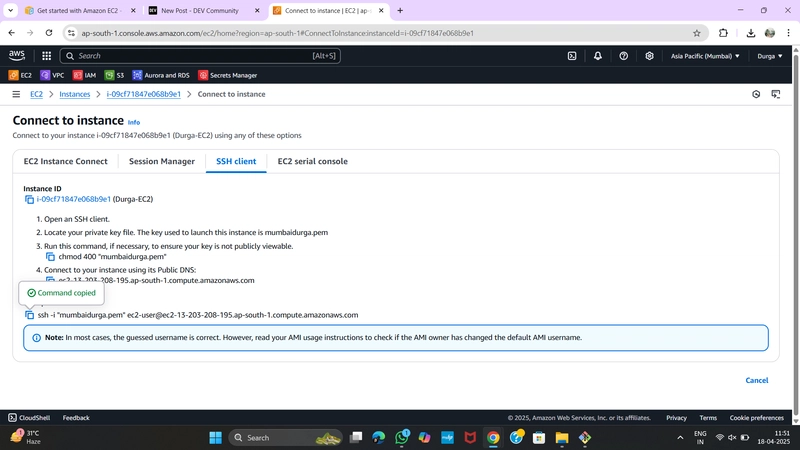Click the Cancel button
The height and width of the screenshot is (450, 800).
click(x=757, y=380)
